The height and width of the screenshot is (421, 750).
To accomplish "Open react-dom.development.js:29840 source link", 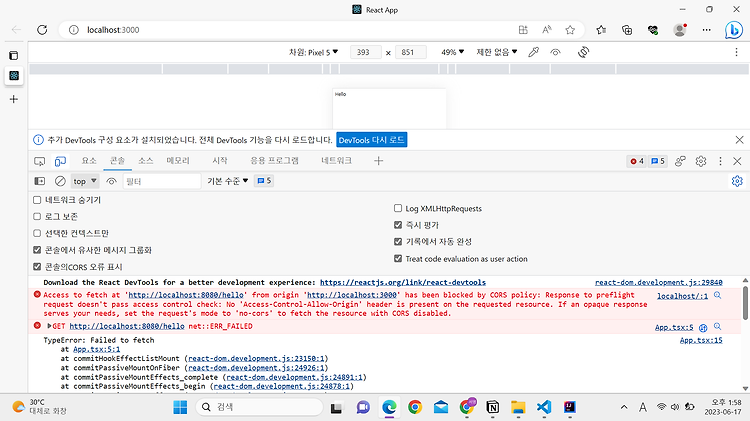I will pos(659,282).
